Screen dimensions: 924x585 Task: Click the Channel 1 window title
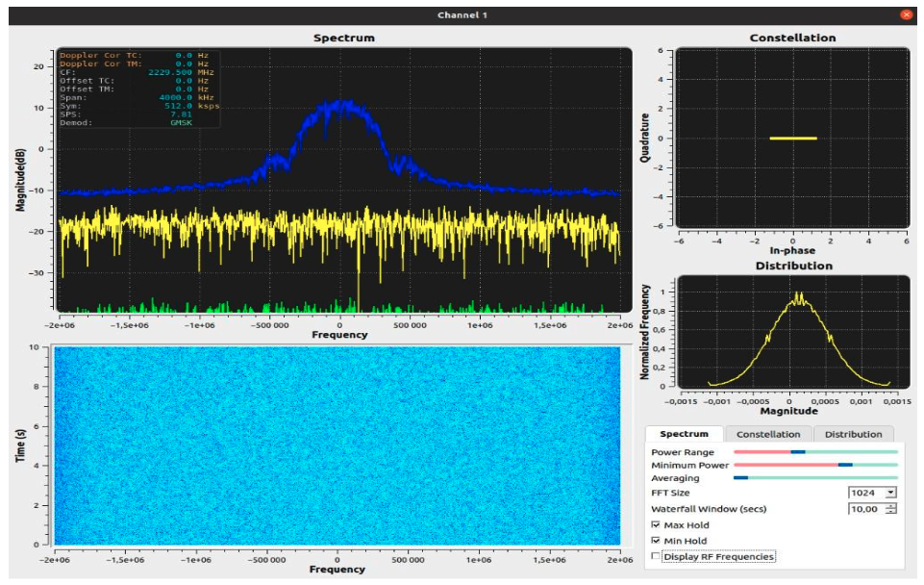[x=462, y=14]
